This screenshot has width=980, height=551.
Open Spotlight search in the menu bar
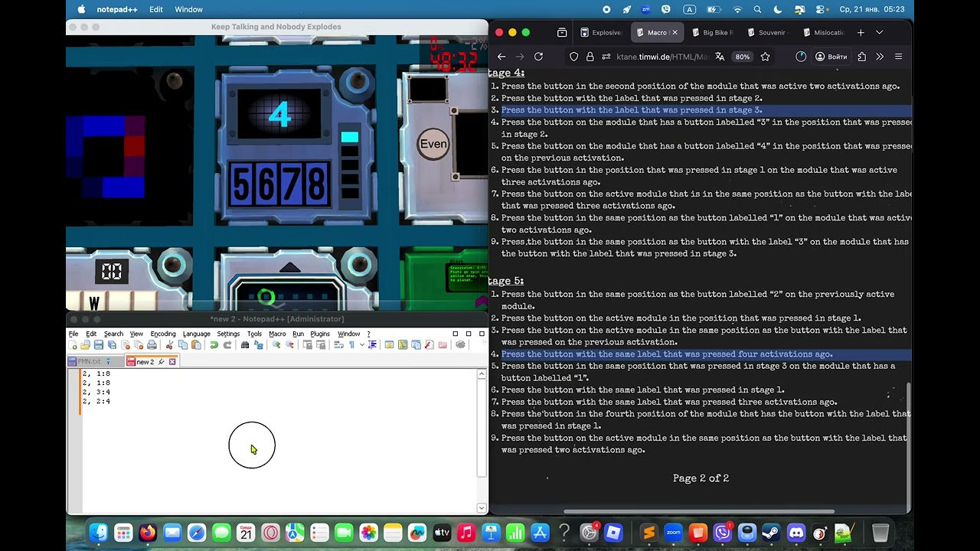click(757, 9)
